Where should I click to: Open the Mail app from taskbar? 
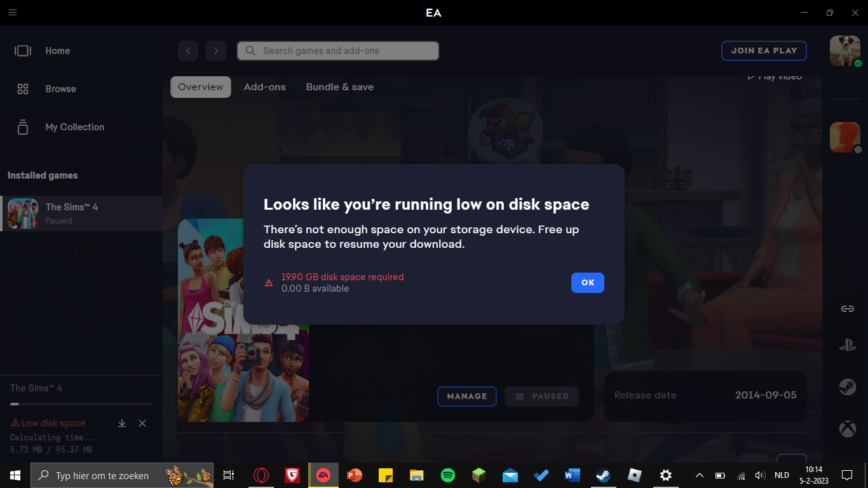(510, 475)
